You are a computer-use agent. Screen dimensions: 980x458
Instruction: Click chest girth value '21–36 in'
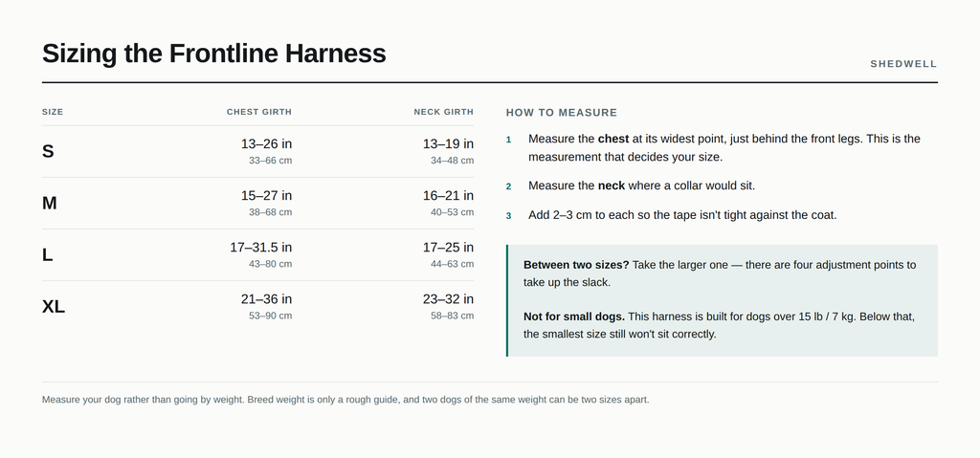tap(266, 299)
